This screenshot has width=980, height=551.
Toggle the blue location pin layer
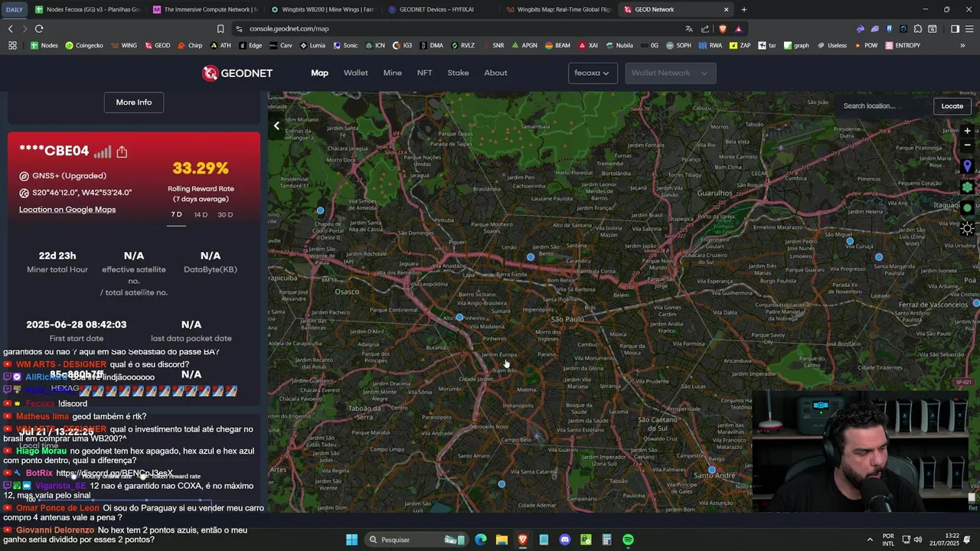[x=967, y=166]
